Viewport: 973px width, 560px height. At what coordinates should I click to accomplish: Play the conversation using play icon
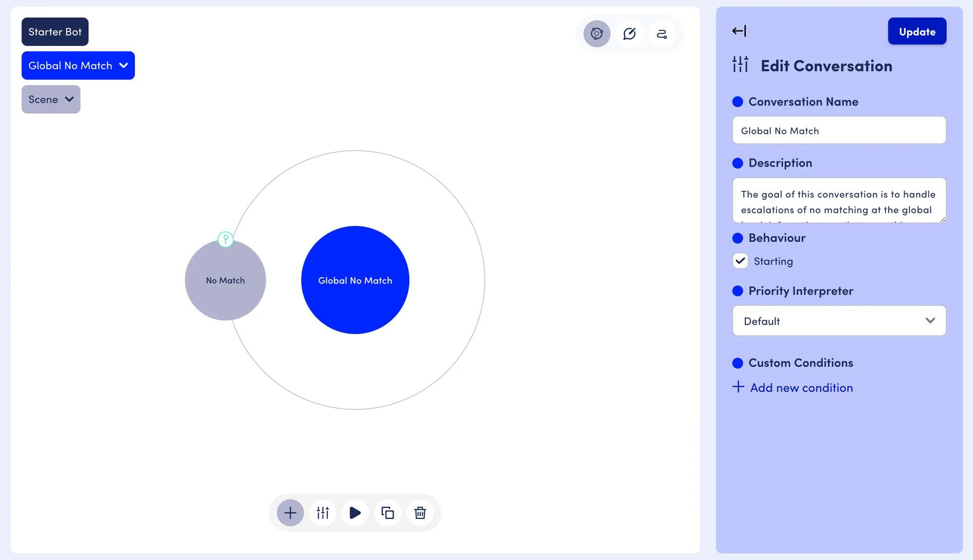(x=355, y=512)
